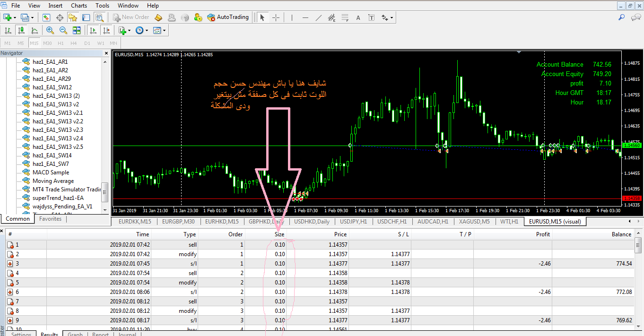Select the Crosshair tool in the toolbar
The height and width of the screenshot is (336, 644).
point(276,17)
